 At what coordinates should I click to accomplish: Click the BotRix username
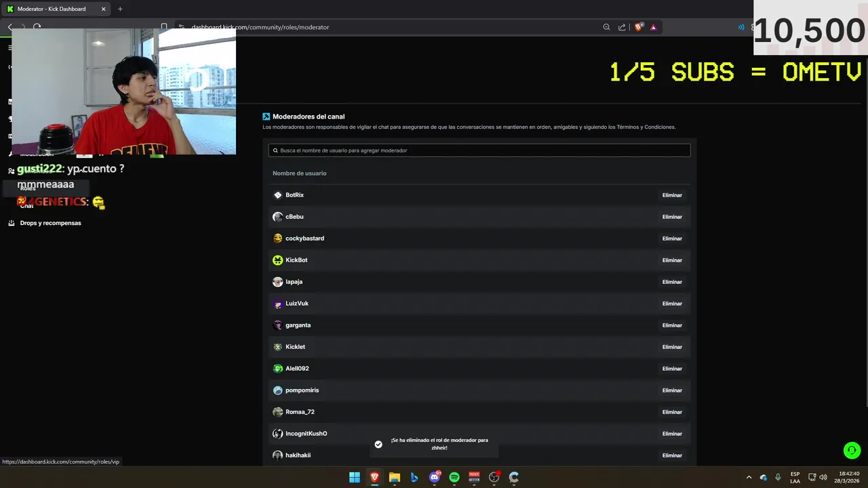point(294,195)
